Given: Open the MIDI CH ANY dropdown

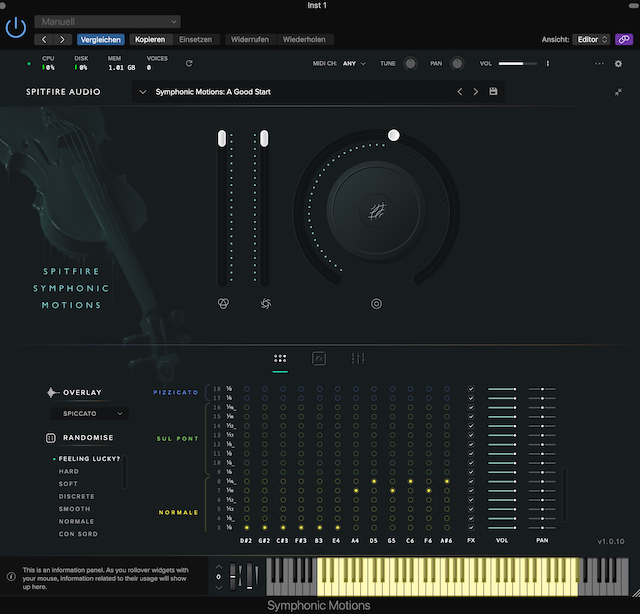Looking at the screenshot, I should pos(354,64).
